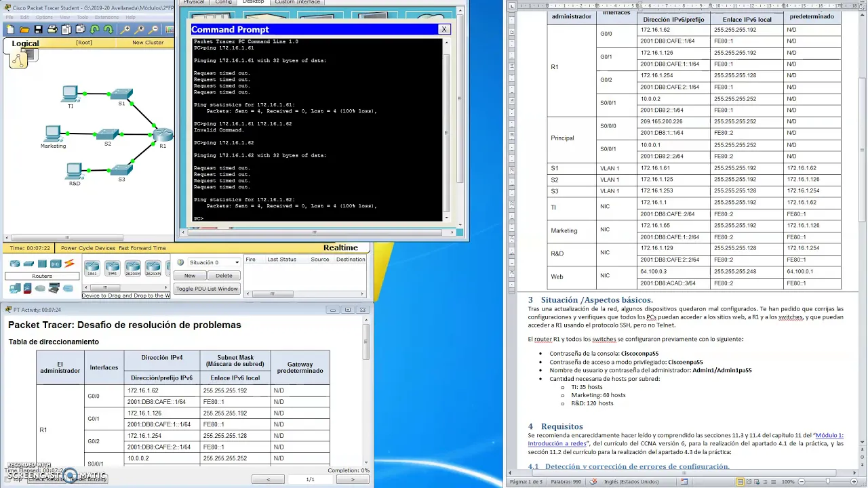Close the Command Prompt with X button

pyautogui.click(x=443, y=29)
